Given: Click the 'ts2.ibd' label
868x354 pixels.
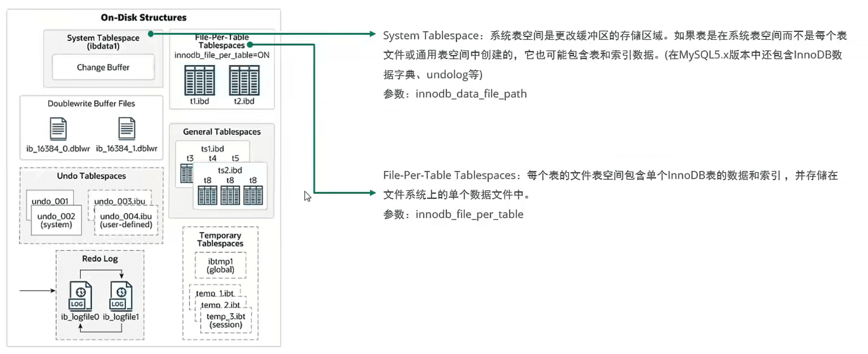Looking at the screenshot, I should tap(230, 170).
